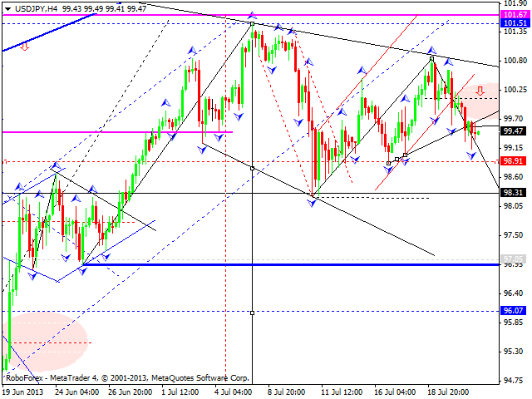Click the 94.75 value on the price axis
532x399 pixels.
(515, 381)
